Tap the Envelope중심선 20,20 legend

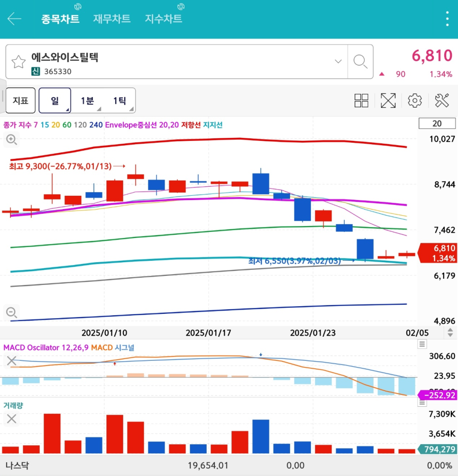[142, 125]
